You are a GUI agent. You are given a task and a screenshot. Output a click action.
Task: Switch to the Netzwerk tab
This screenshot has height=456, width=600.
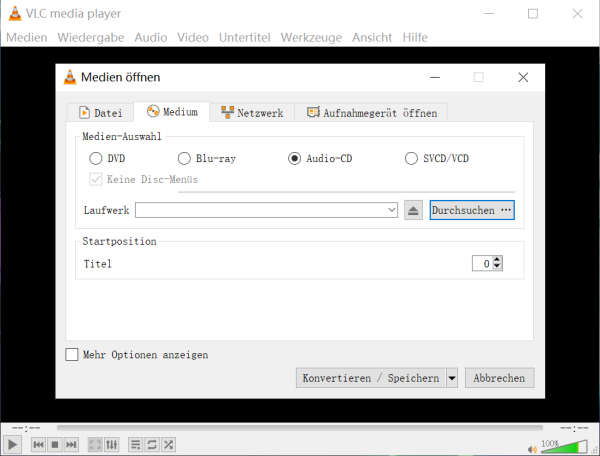(x=252, y=113)
